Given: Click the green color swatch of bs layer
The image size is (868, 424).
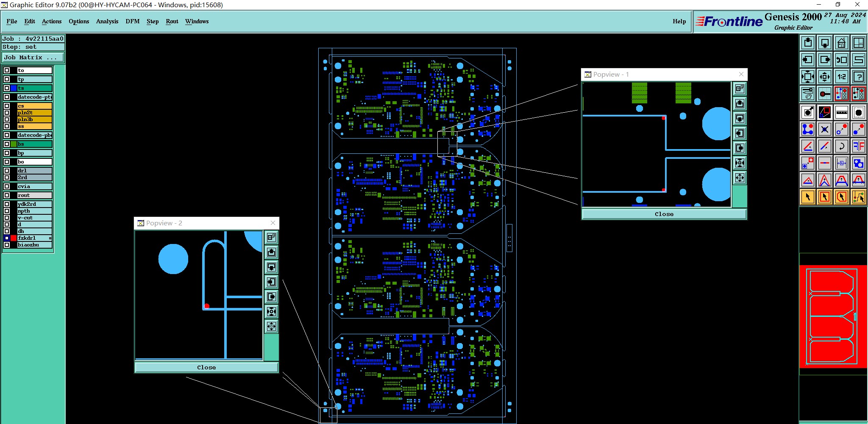Looking at the screenshot, I should click(14, 144).
